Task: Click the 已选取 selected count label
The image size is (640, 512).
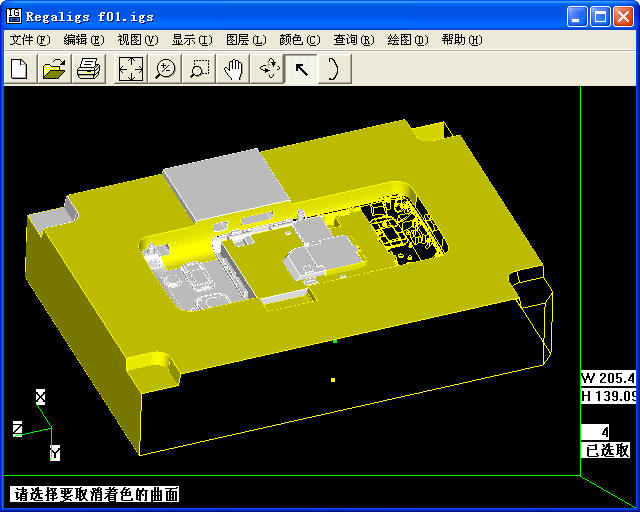Action: click(x=608, y=451)
